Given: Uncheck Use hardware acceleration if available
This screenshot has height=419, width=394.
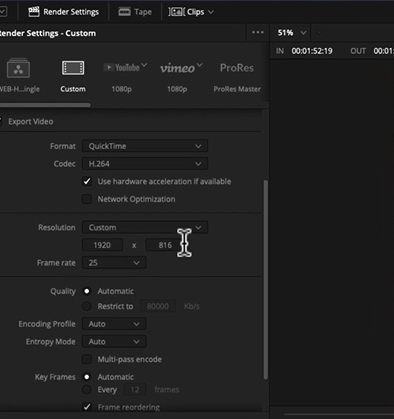Looking at the screenshot, I should point(87,181).
